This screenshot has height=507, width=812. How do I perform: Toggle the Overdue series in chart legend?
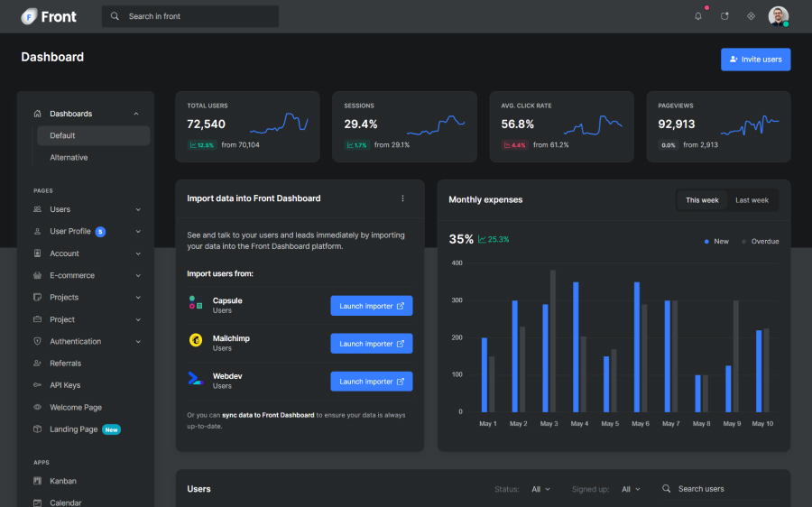point(760,241)
